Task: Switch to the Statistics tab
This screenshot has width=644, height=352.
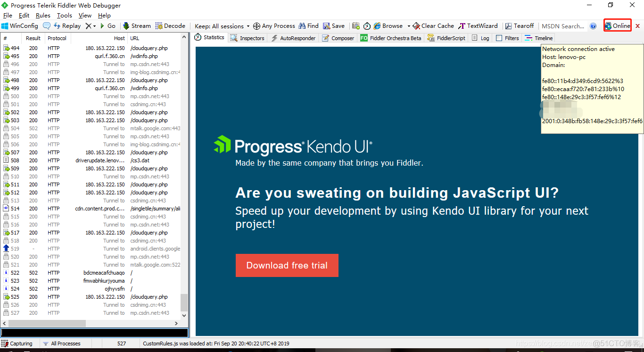Action: click(210, 38)
